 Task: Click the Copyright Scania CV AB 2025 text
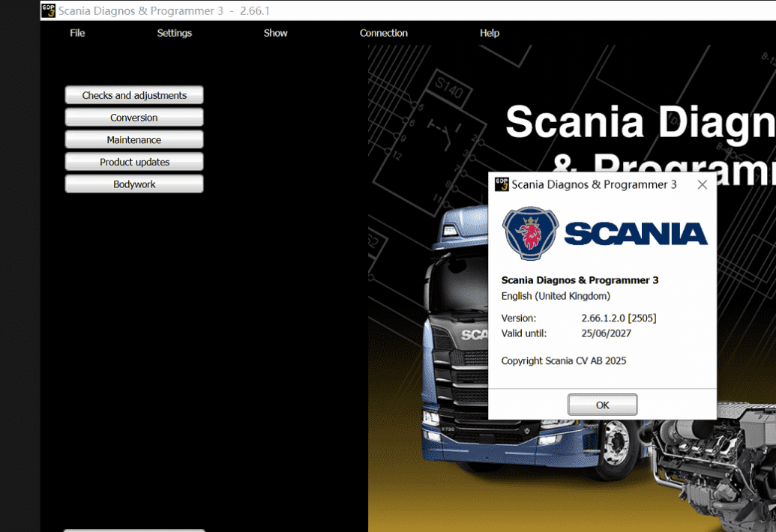564,360
